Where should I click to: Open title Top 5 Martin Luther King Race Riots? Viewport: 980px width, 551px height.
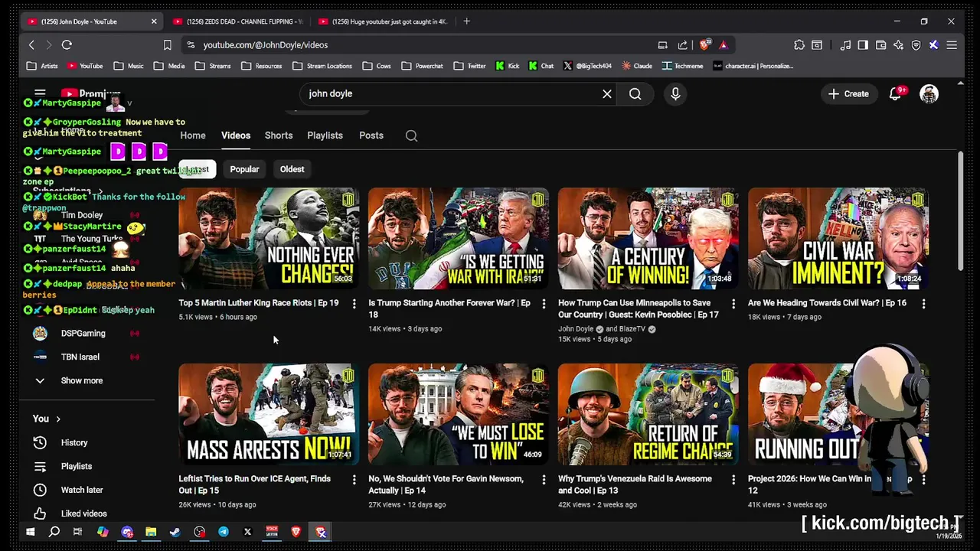point(258,303)
